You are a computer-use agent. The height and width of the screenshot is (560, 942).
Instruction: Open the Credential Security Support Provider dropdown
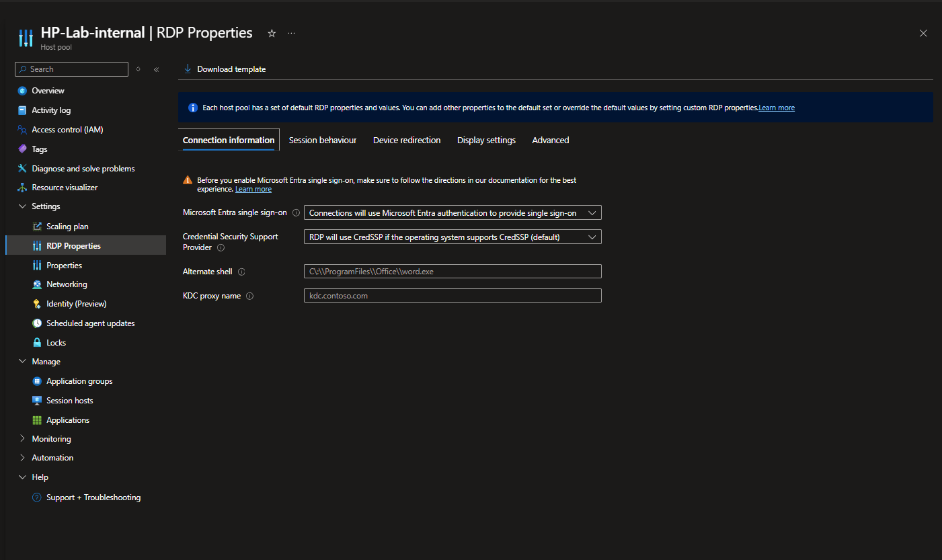453,237
